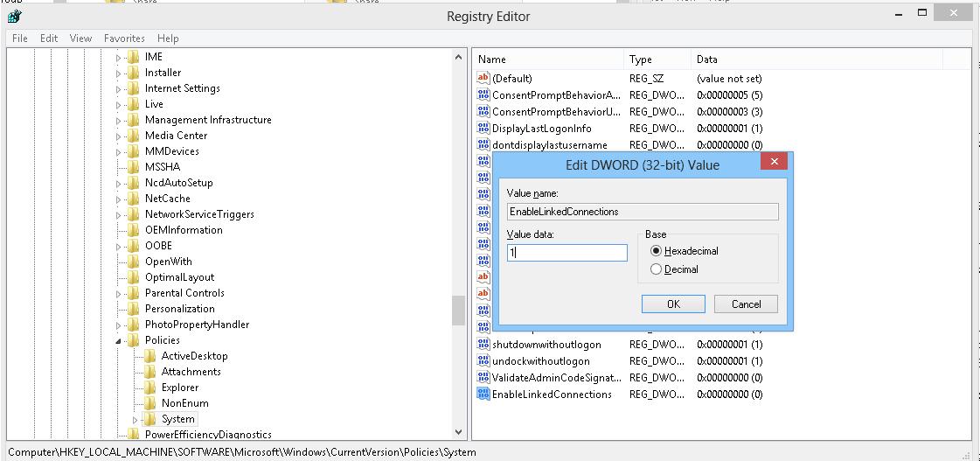Cancel the Edit DWORD dialog
980x461 pixels.
point(746,304)
